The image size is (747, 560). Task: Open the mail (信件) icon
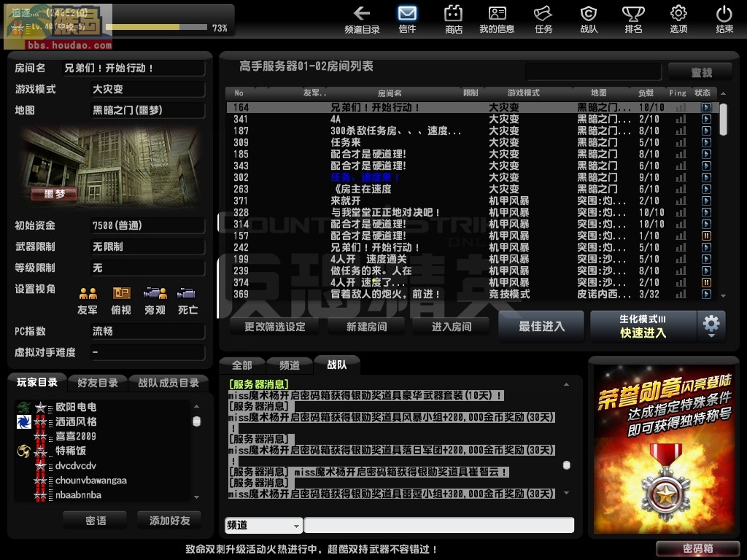pyautogui.click(x=407, y=20)
